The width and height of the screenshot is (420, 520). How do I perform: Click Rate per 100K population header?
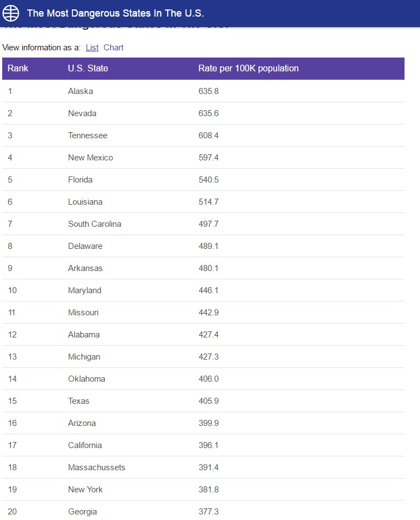coord(248,68)
